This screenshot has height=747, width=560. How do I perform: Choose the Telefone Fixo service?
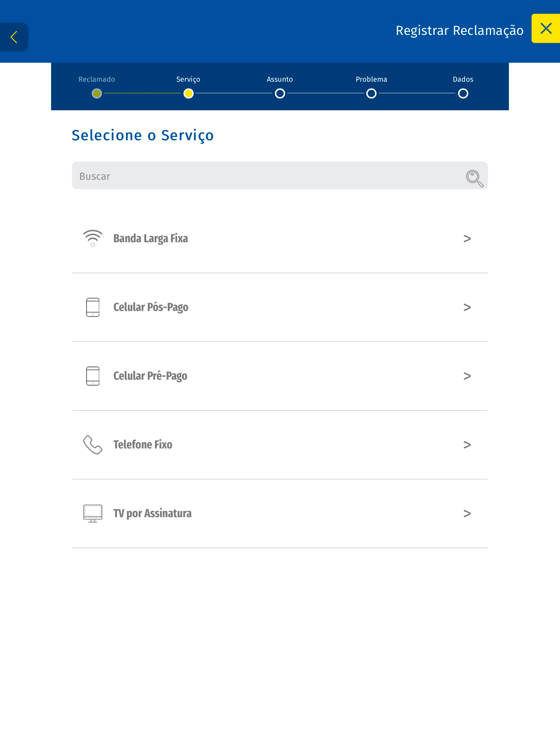pos(280,445)
